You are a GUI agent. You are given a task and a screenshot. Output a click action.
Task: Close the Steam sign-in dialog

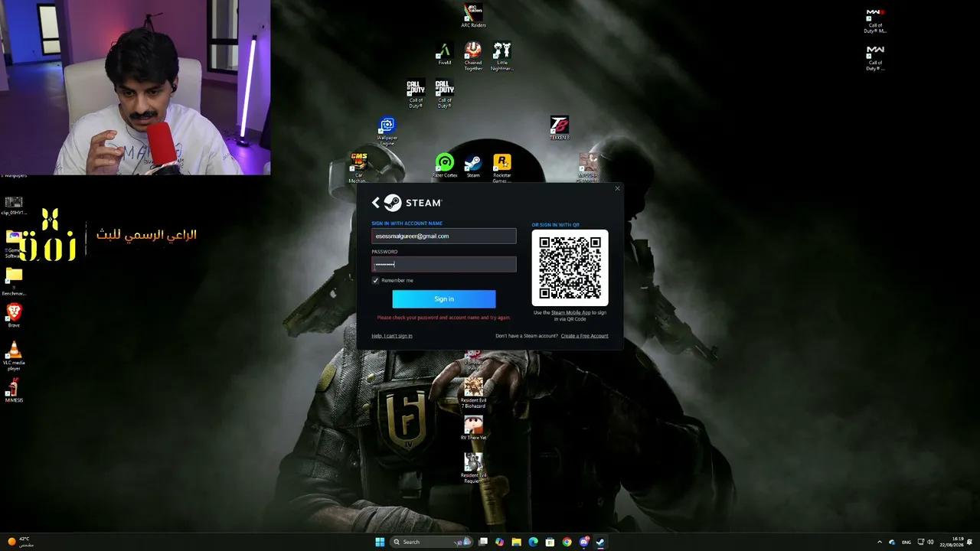point(617,188)
